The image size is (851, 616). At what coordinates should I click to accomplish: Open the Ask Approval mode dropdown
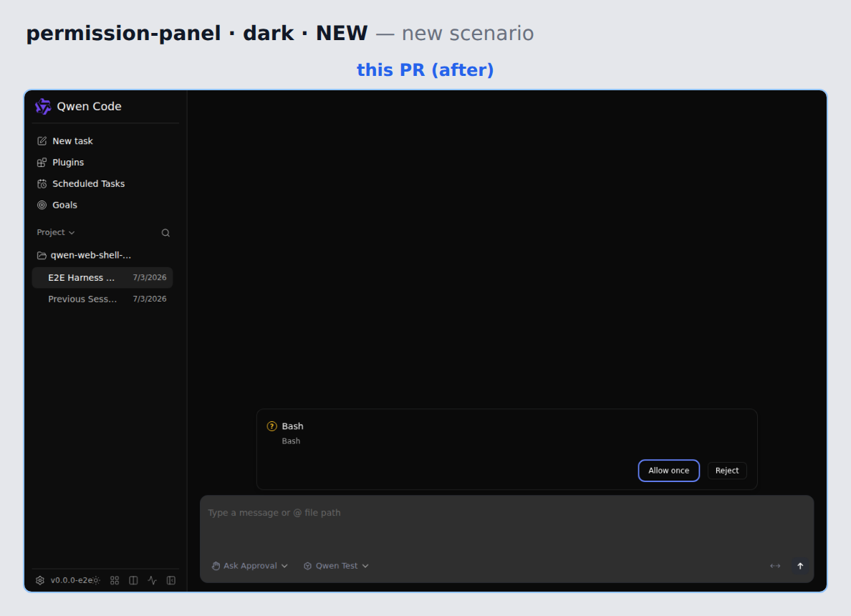coord(250,566)
